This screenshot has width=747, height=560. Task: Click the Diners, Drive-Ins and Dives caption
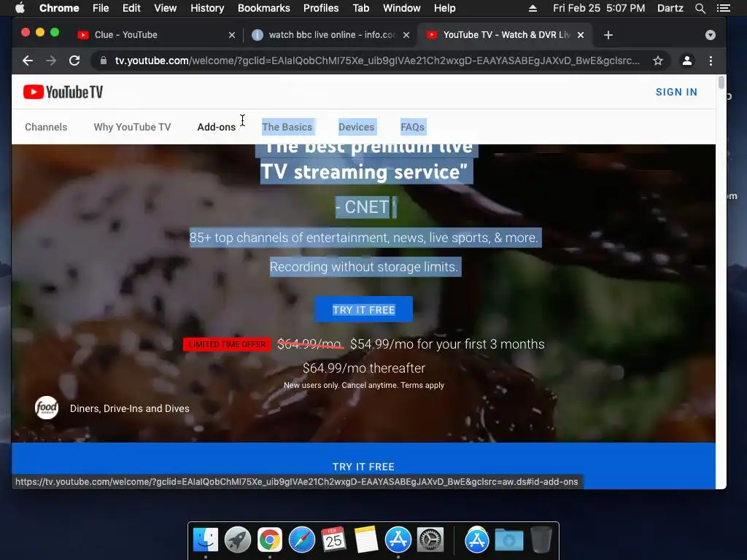130,408
